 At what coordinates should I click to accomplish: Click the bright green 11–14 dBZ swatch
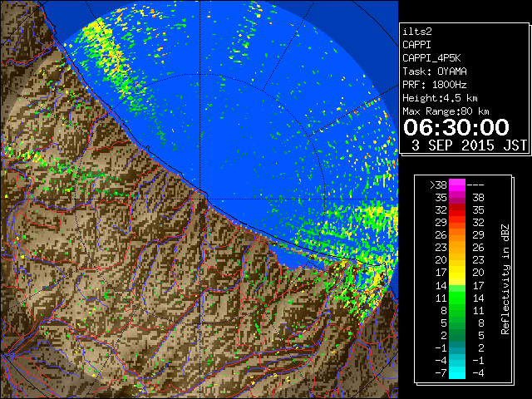coord(457,298)
